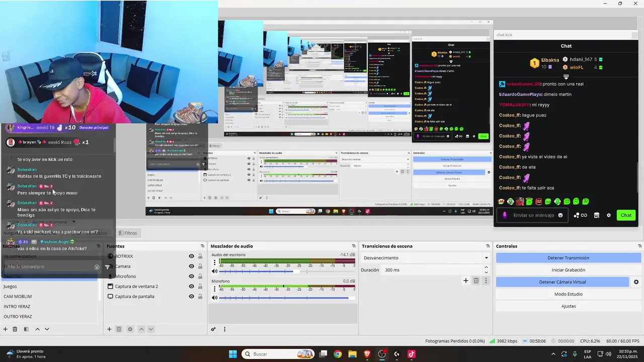Increase the Duración value with the up arrow
The height and width of the screenshot is (362, 644).
[x=486, y=268]
